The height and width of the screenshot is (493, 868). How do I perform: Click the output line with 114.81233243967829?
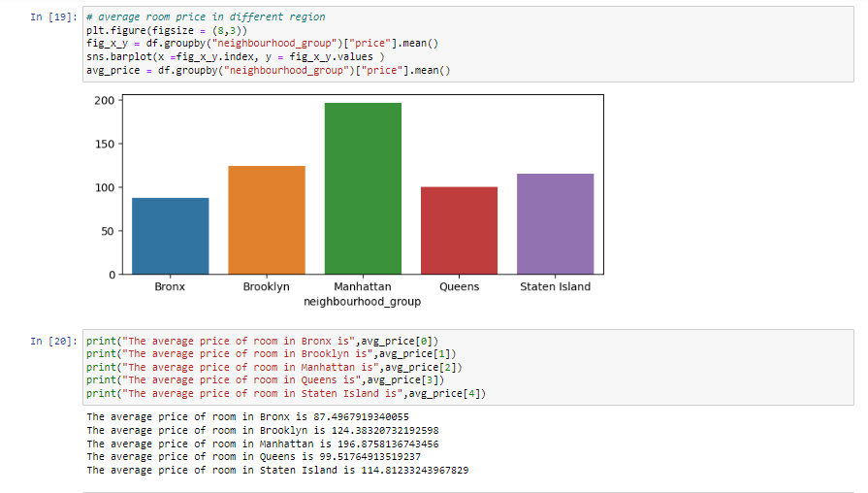click(277, 471)
